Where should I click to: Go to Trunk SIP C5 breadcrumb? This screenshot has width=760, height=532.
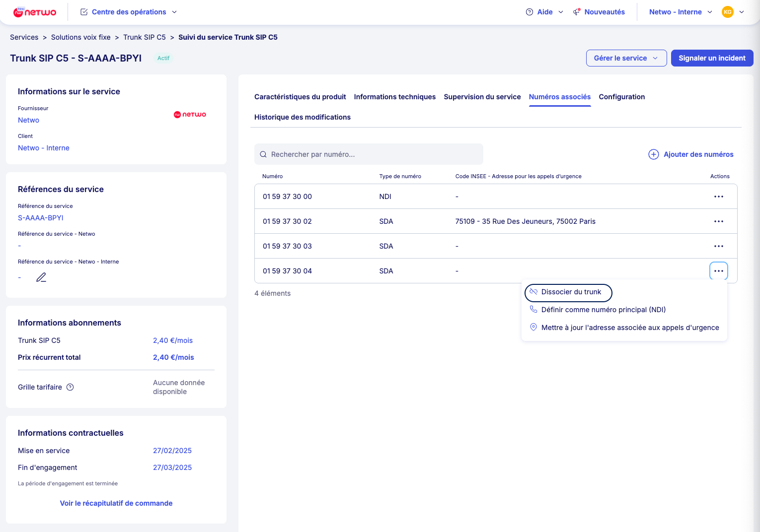[x=145, y=37]
